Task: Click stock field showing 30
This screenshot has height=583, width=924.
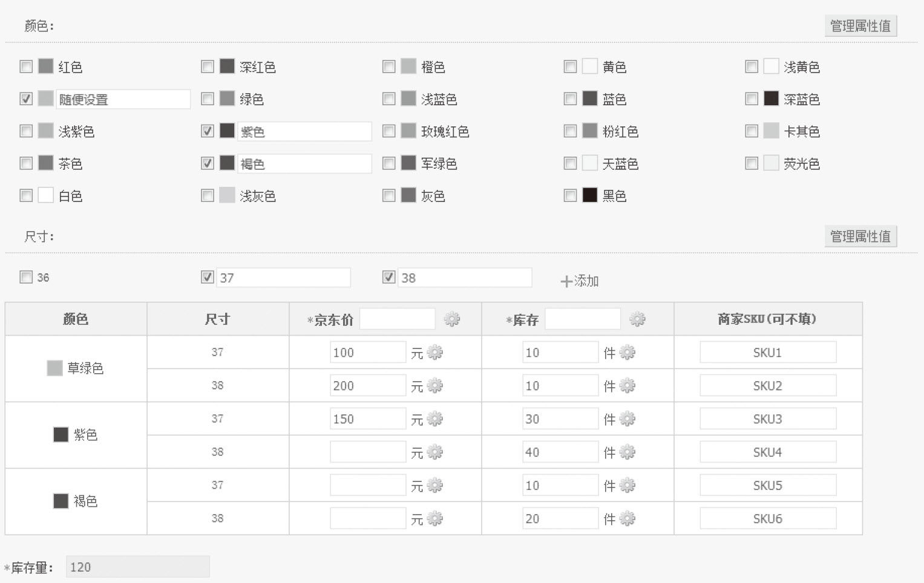Action: (x=560, y=419)
